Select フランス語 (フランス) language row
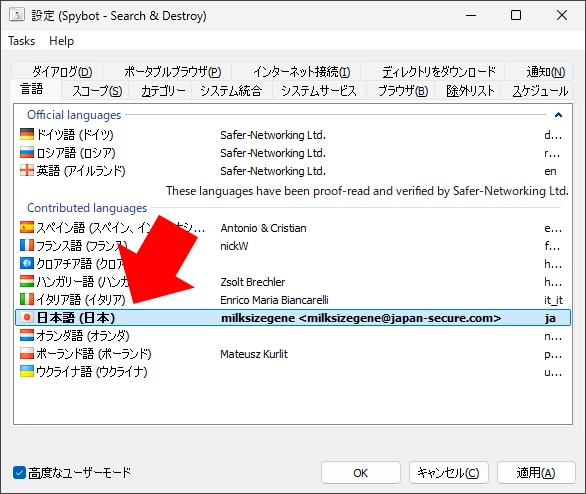This screenshot has width=586, height=494. (293, 245)
